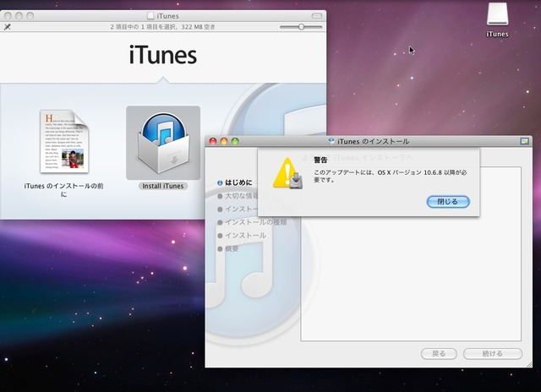
Task: Click the 戻る button in the installer
Action: coord(439,353)
